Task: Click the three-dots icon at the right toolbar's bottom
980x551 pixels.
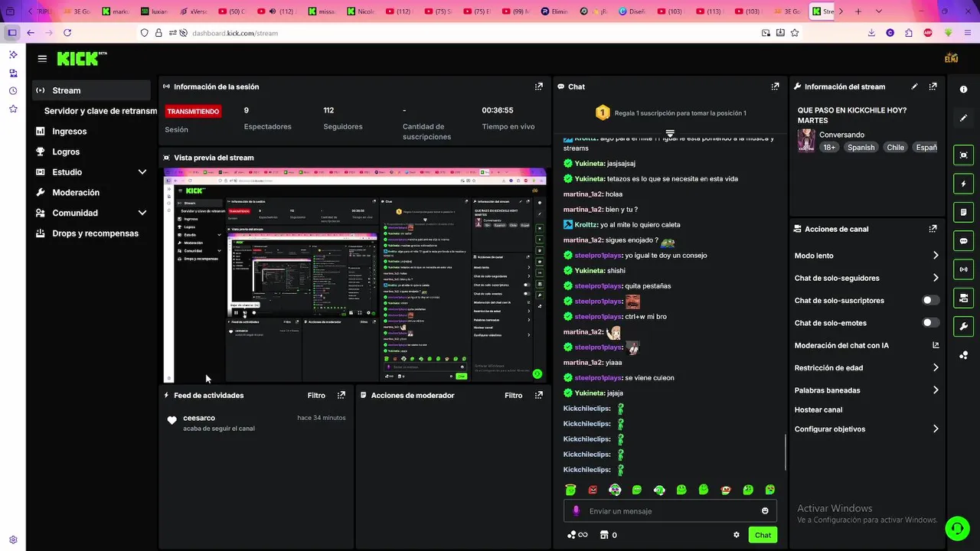Action: 963,355
